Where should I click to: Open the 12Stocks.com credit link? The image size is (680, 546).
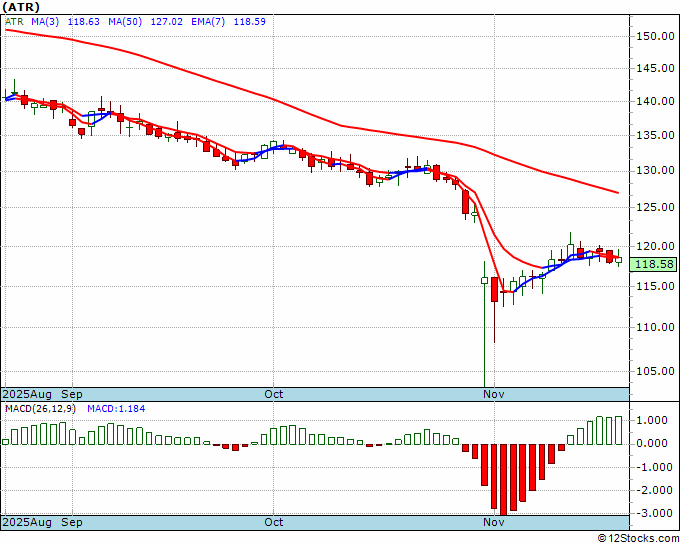[638, 539]
